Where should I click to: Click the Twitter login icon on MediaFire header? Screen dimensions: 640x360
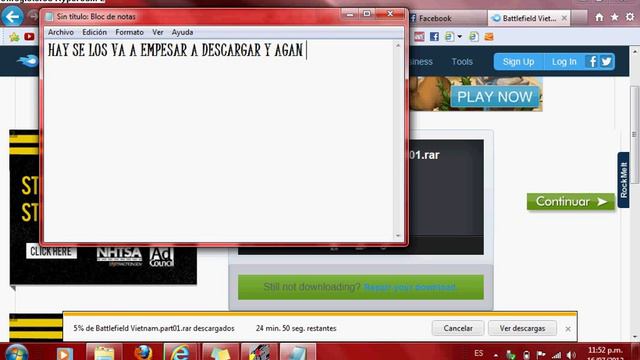click(x=607, y=62)
